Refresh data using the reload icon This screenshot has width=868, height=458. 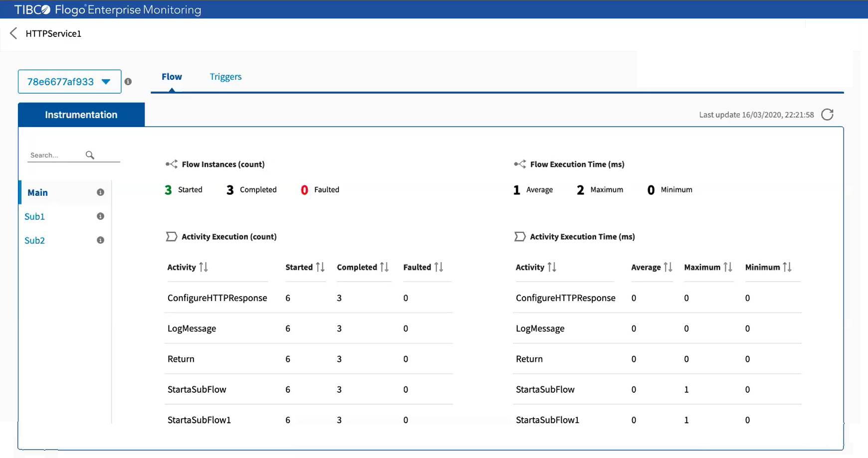pyautogui.click(x=827, y=115)
